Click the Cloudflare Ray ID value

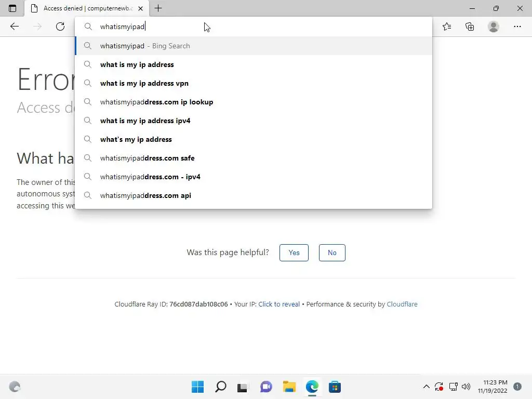click(x=198, y=304)
